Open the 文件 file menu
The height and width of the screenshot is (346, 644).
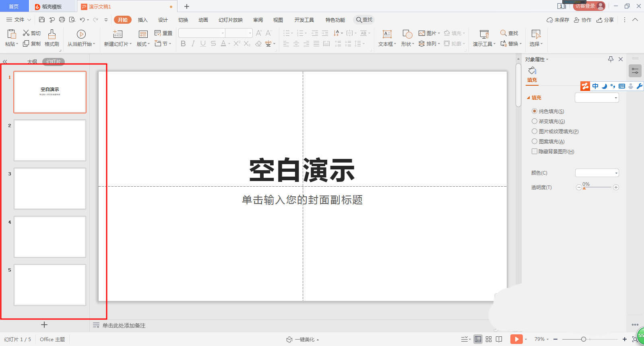[19, 20]
